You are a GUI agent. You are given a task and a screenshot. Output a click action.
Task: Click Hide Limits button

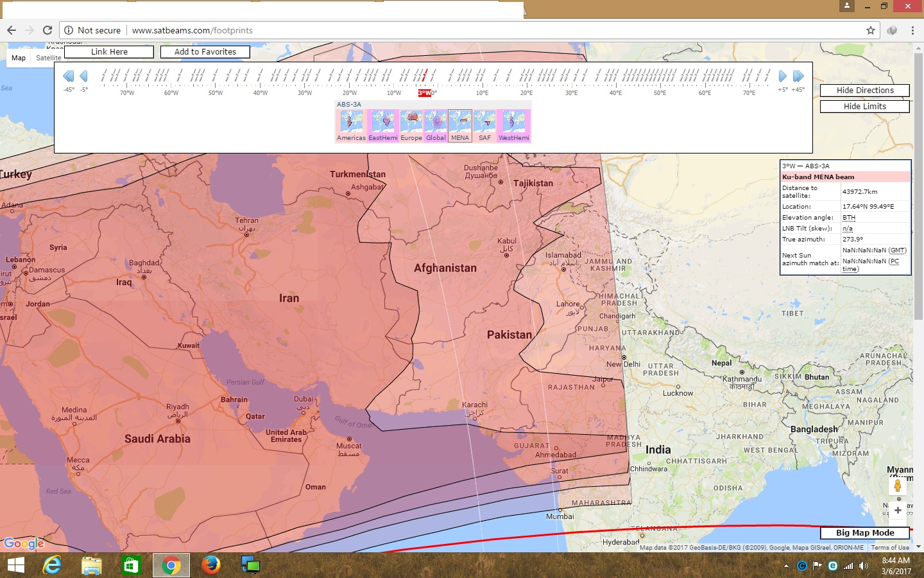point(865,107)
